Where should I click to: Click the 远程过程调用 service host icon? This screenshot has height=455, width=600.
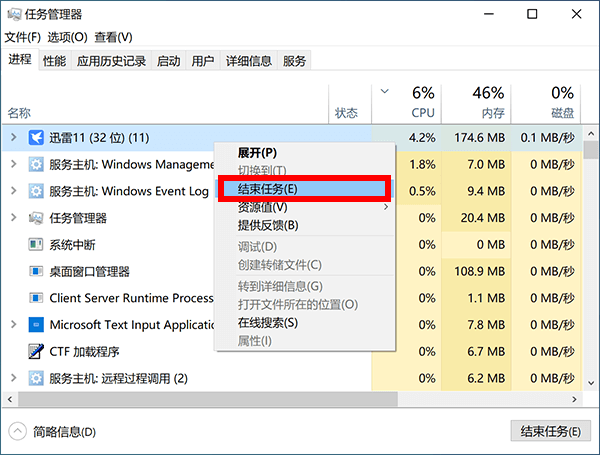36,379
